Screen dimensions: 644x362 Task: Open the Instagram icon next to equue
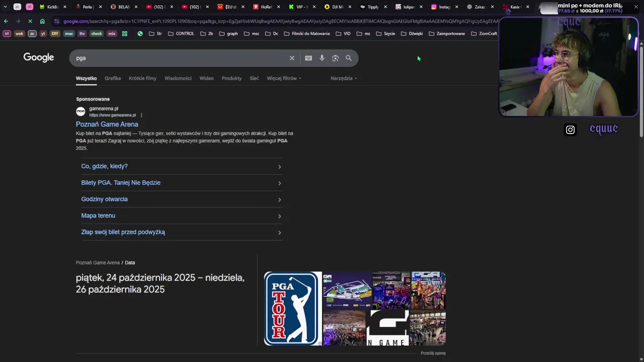[570, 130]
